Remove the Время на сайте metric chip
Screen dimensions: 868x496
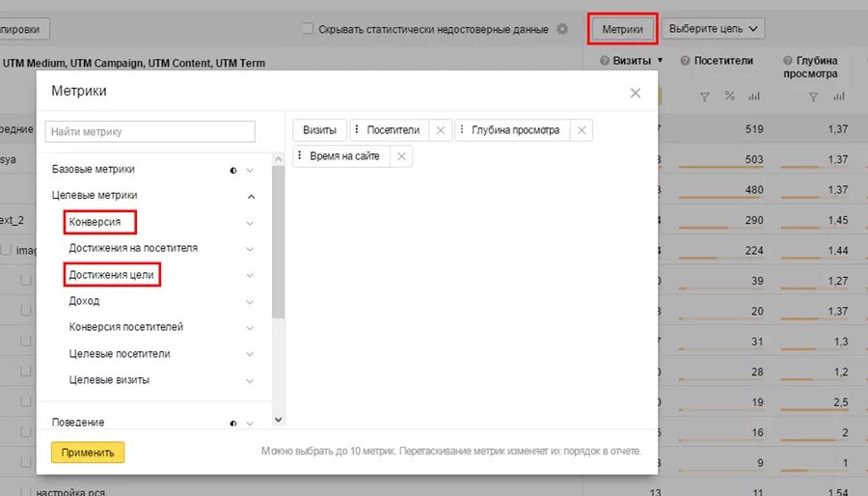(x=401, y=156)
